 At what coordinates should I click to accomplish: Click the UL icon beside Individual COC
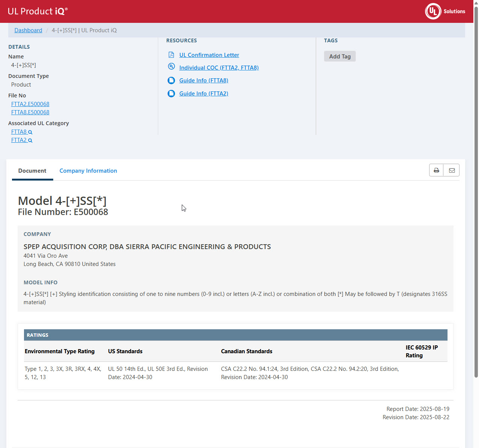[171, 67]
